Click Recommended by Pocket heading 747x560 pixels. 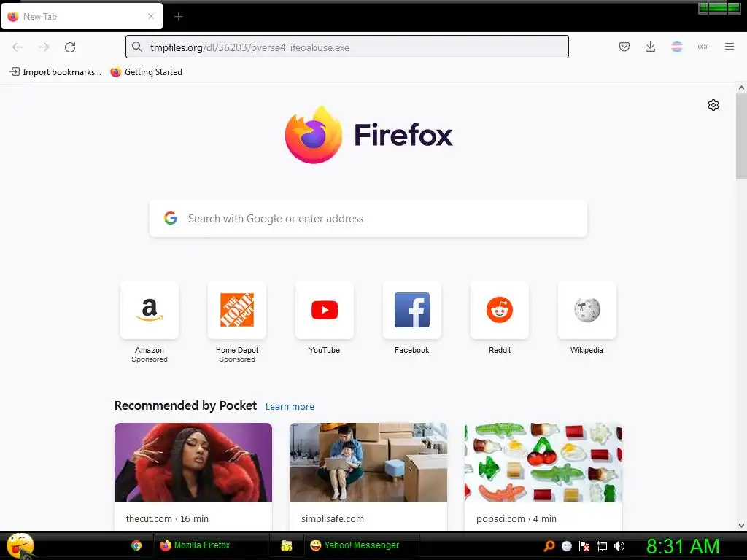click(x=186, y=405)
